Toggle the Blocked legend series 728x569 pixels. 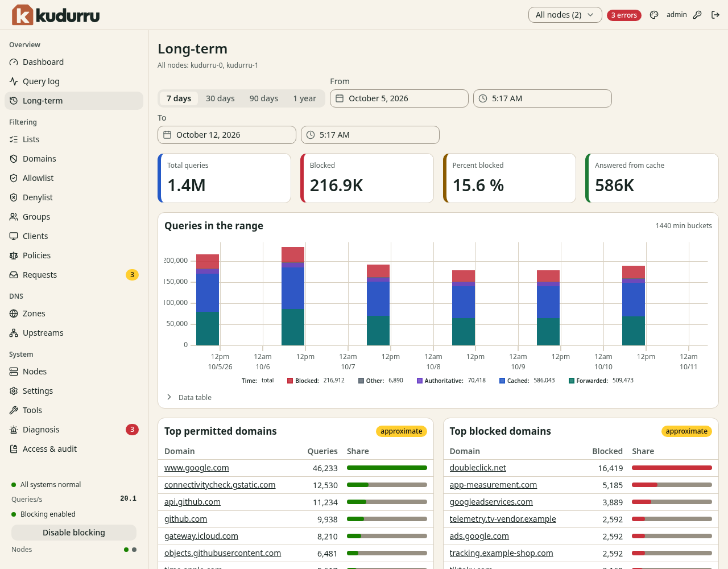(316, 381)
